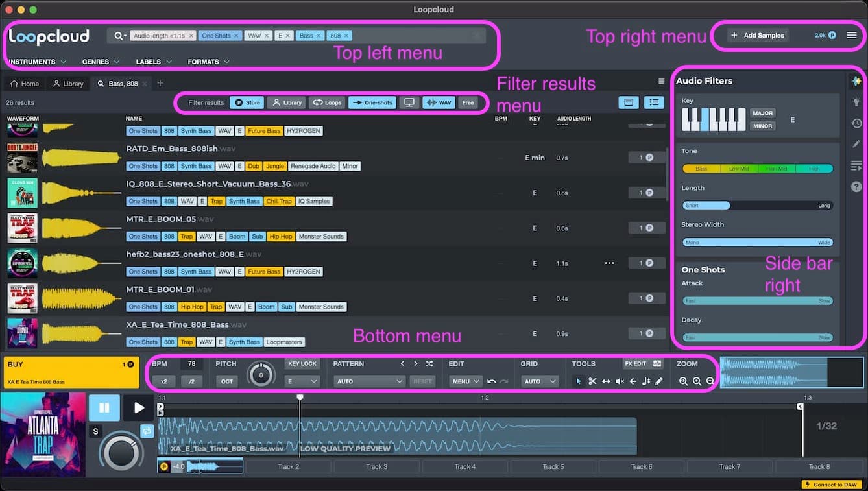Viewport: 868px width, 491px height.
Task: Select the scissors cut tool
Action: [592, 381]
